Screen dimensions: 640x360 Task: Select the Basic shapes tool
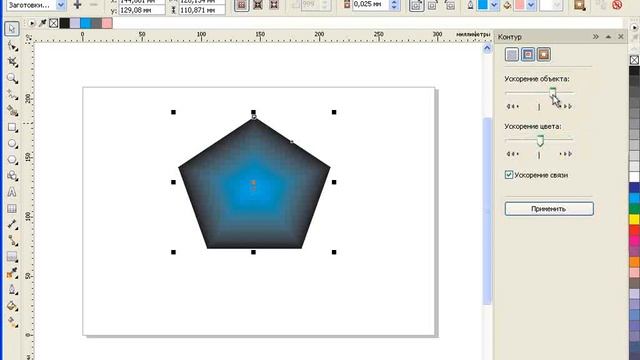pyautogui.click(x=12, y=176)
